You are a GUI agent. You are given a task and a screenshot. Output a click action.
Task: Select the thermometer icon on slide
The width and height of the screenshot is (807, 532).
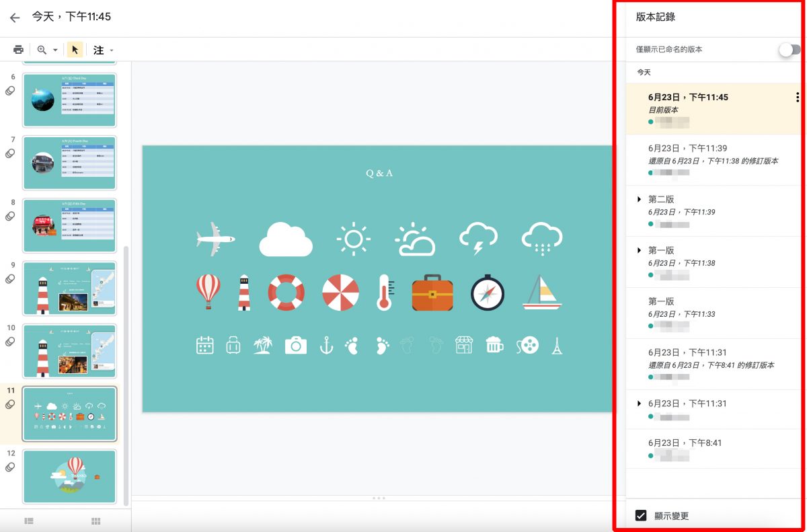click(385, 293)
